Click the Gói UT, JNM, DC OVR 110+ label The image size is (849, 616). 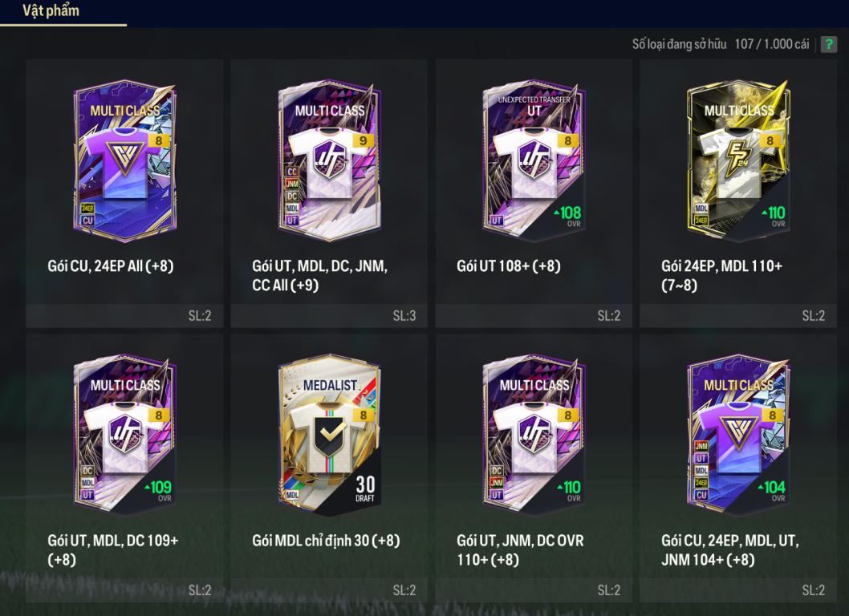pyautogui.click(x=520, y=549)
